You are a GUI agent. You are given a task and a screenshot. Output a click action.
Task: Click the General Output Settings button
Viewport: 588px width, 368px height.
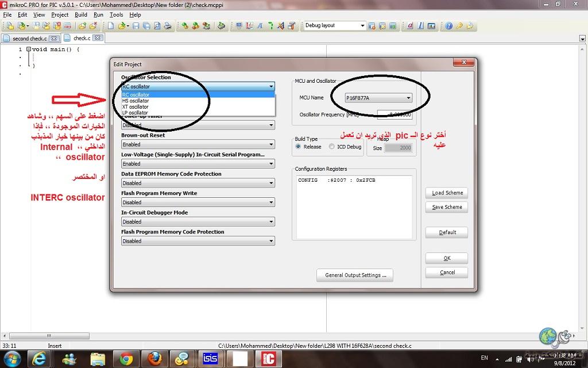click(355, 275)
